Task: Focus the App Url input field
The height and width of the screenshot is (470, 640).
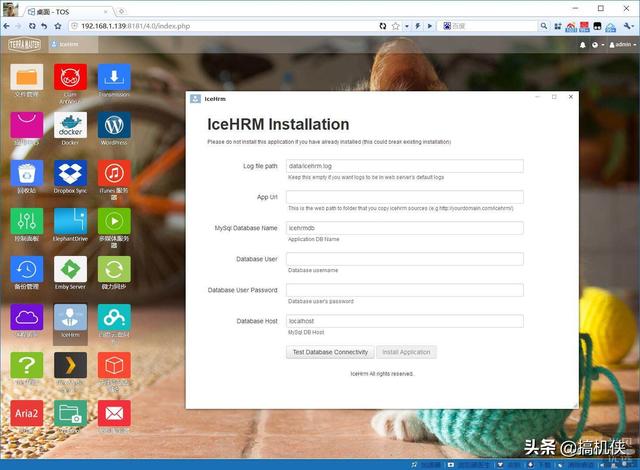Action: [404, 197]
